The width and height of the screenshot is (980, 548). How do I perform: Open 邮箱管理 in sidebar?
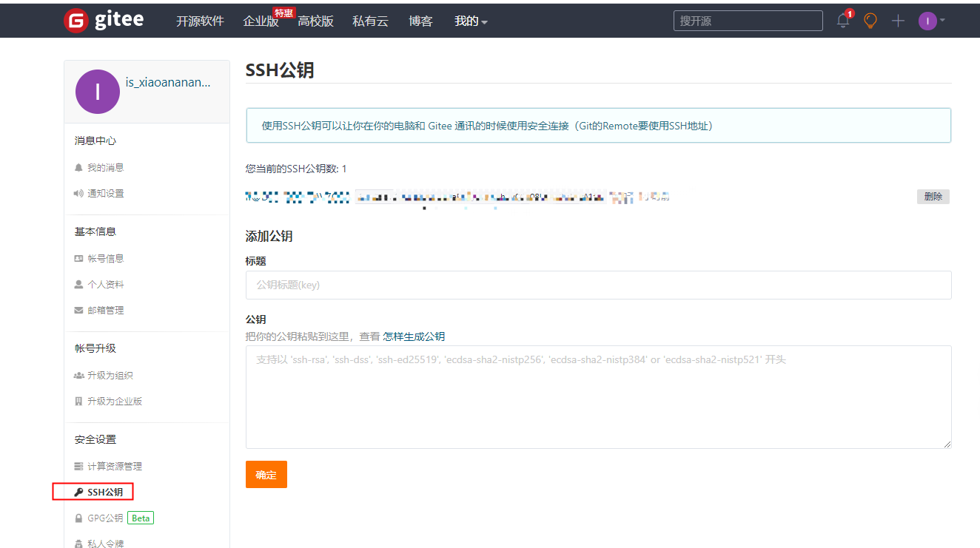coord(106,311)
